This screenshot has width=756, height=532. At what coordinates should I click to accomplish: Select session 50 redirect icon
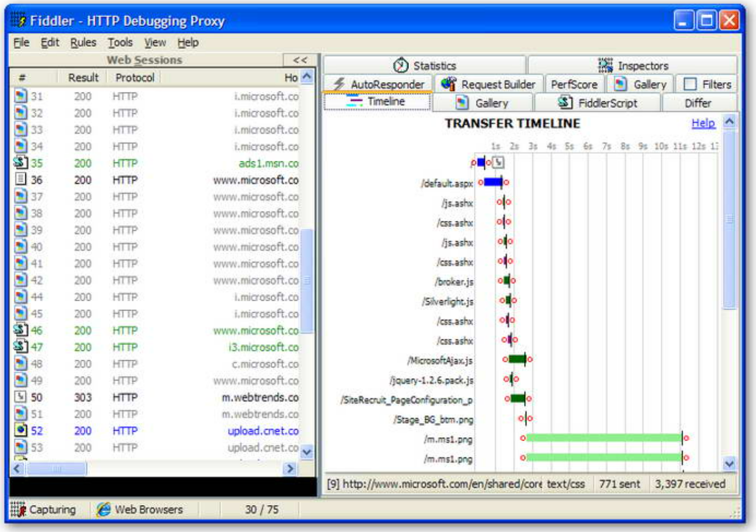20,396
